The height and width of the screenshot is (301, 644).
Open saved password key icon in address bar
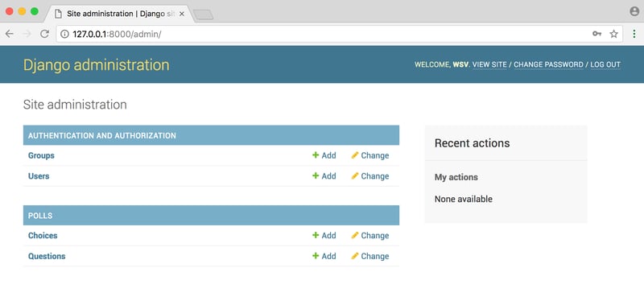[597, 34]
